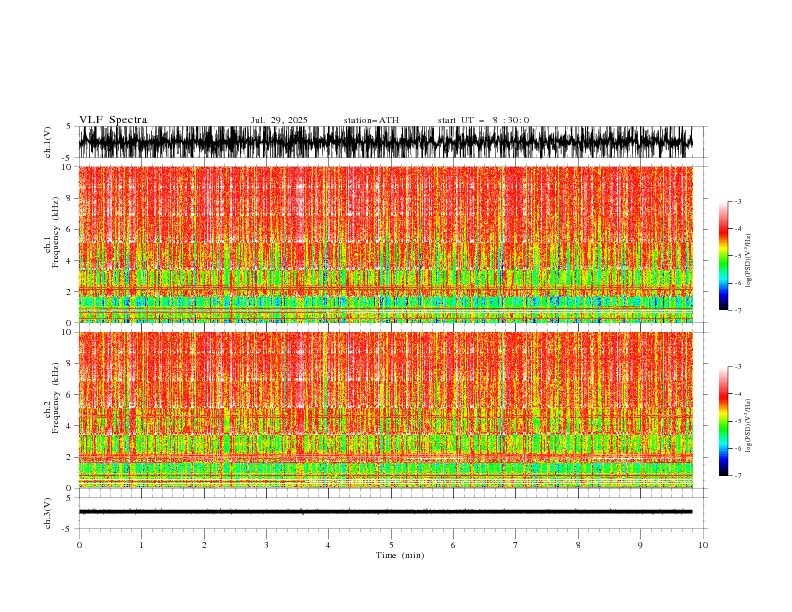Screen dimensions: 792x612
Task: Click "5" on ch.1(V) axis
Action: (x=69, y=126)
